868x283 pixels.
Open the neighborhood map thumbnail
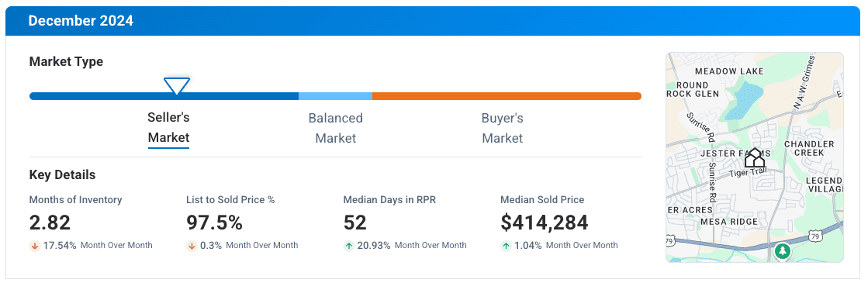[x=755, y=157]
